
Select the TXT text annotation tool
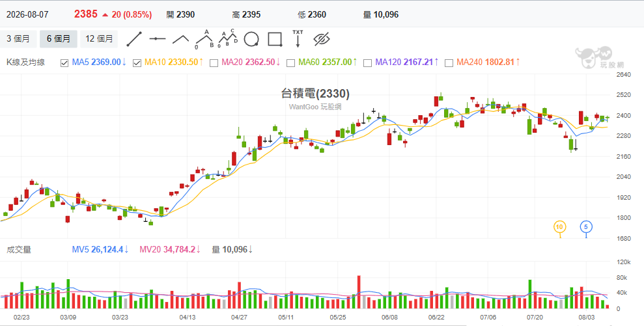coord(298,38)
